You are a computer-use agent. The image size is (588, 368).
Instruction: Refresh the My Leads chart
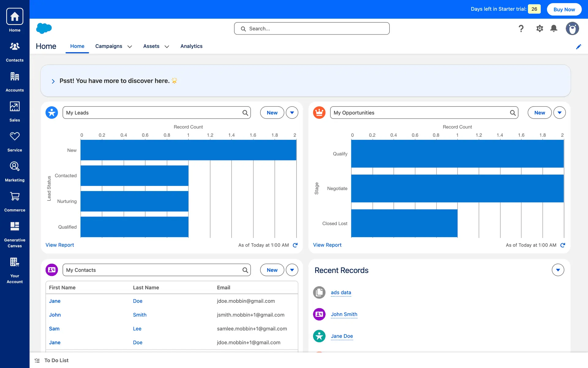(295, 245)
